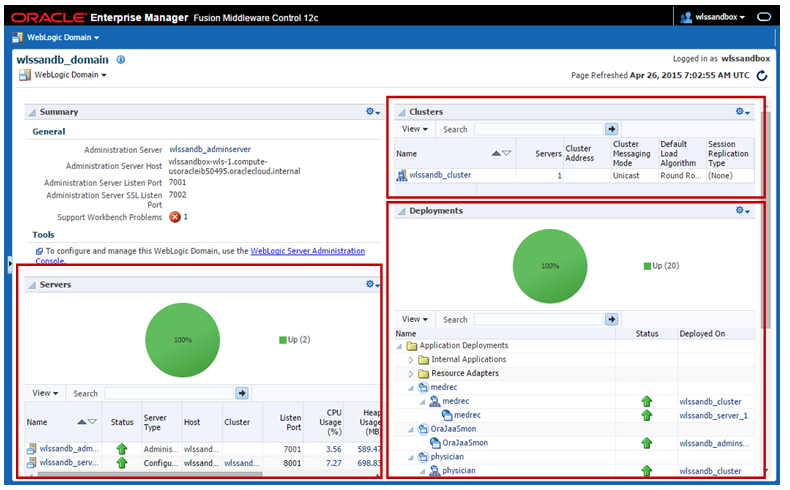Viewport: 790px width, 490px height.
Task: Open WebLogic Server Administration Console link
Action: (307, 251)
